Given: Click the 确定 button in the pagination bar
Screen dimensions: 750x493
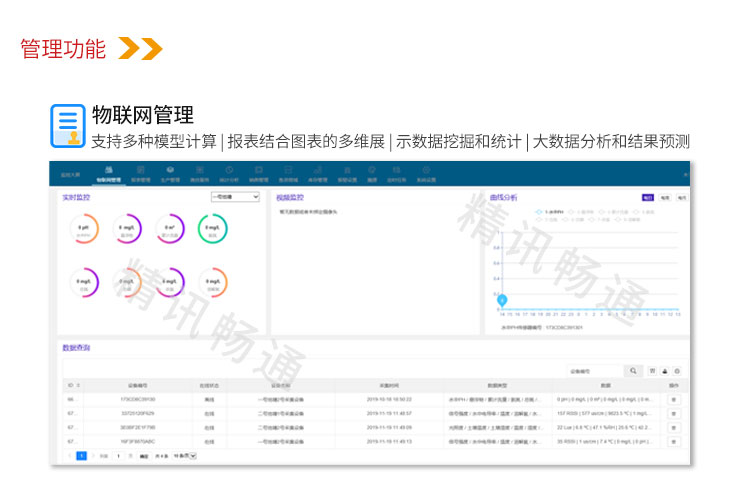Looking at the screenshot, I should click(x=144, y=455).
